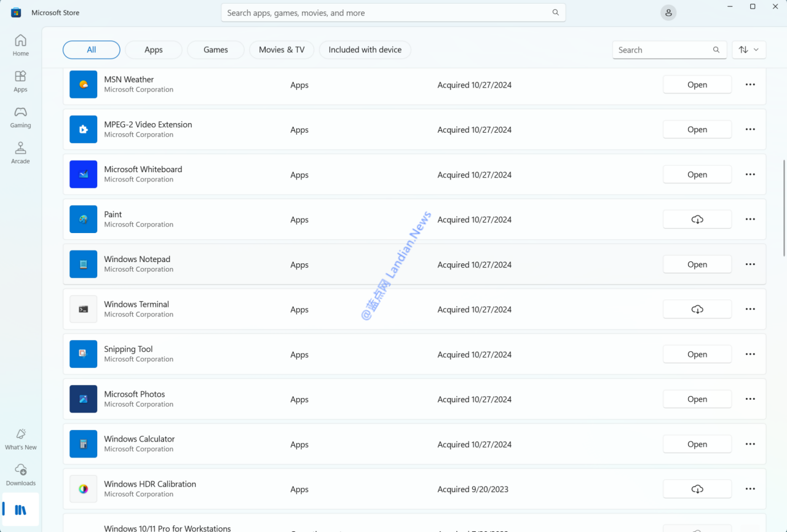787x532 pixels.
Task: Download Paint using the cloud button
Action: coord(697,219)
